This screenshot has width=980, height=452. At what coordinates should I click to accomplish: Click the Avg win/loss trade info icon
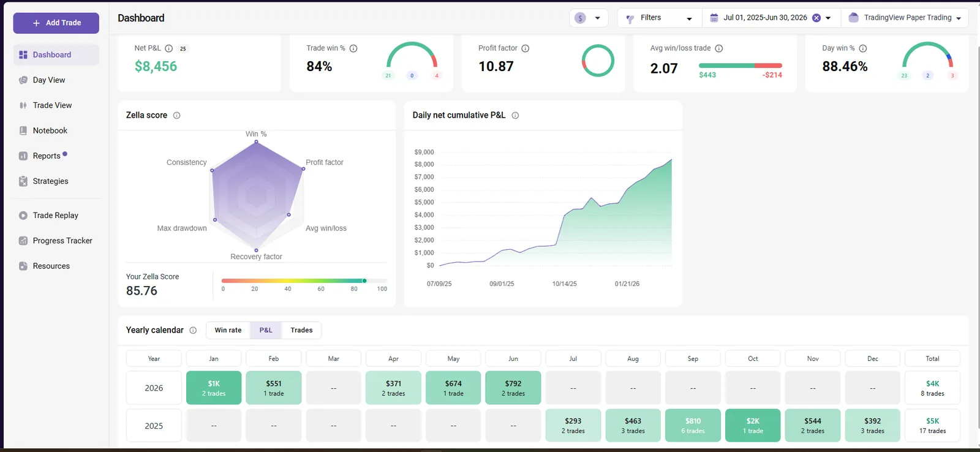pyautogui.click(x=719, y=48)
